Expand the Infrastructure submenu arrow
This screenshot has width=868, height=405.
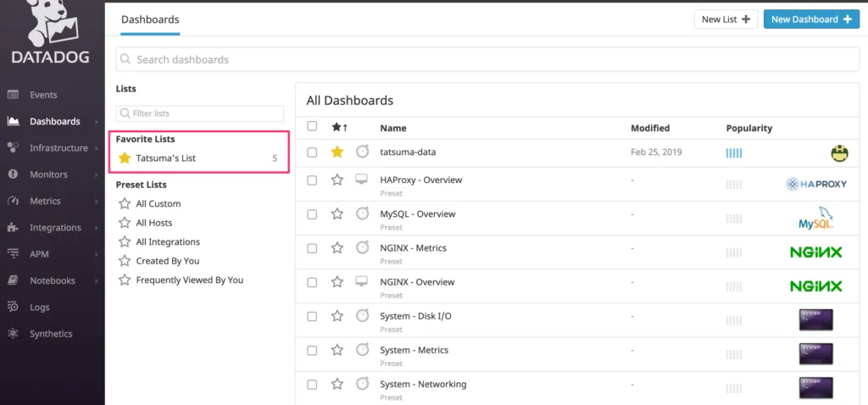click(97, 147)
